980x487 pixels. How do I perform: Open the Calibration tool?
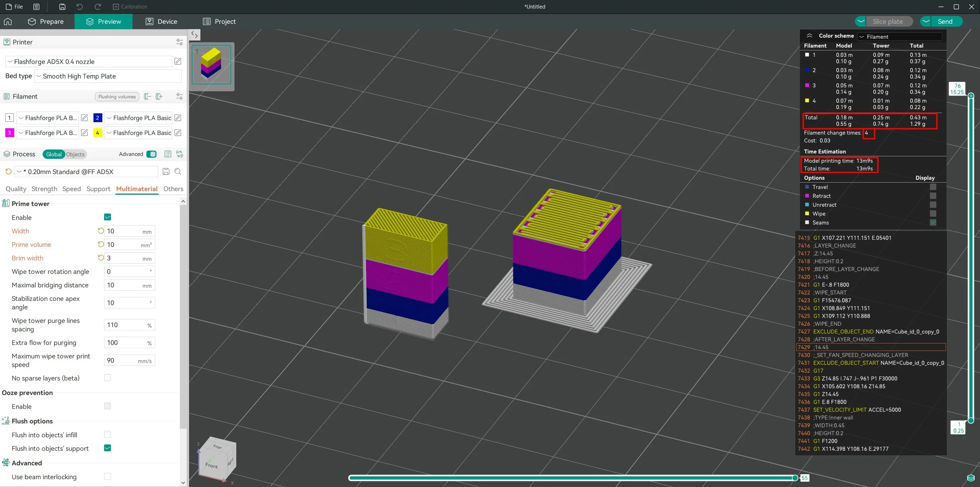[129, 6]
